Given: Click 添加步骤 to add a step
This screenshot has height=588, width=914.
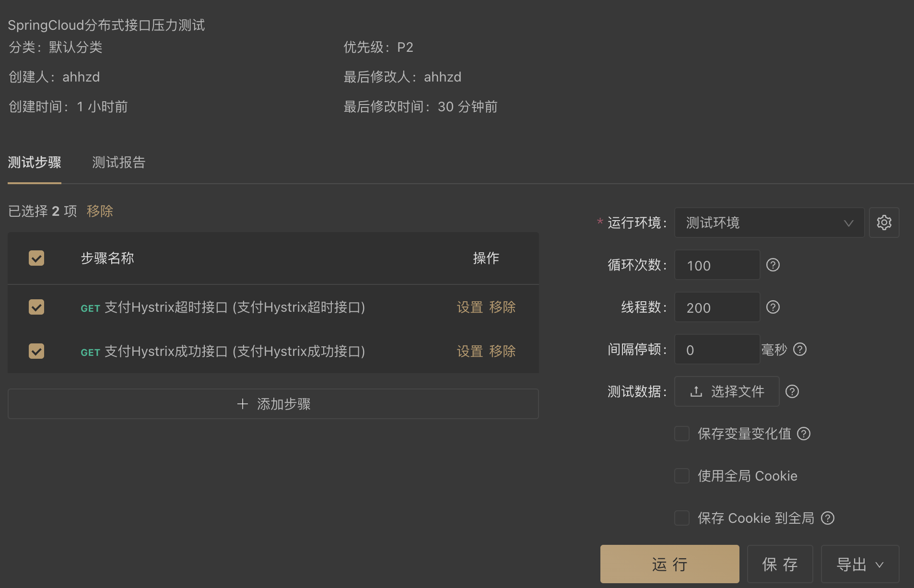Looking at the screenshot, I should [x=273, y=404].
